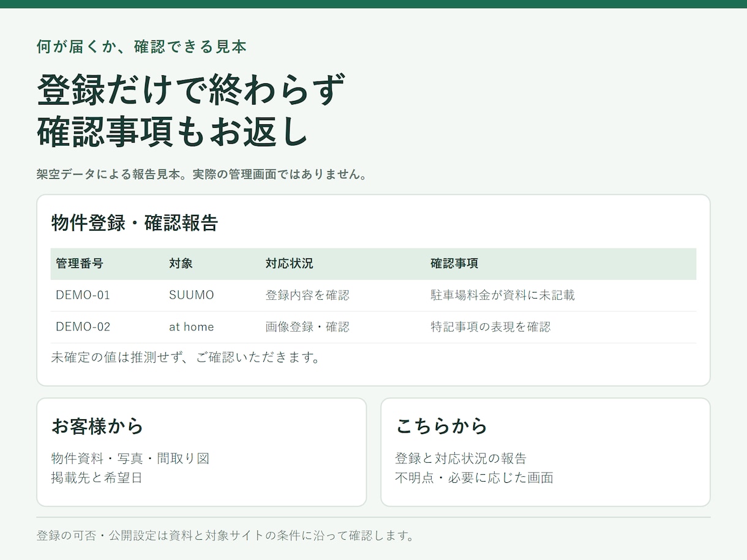Click the headline 登録だけで終わらず
Image resolution: width=747 pixels, height=560 pixels.
tap(191, 90)
